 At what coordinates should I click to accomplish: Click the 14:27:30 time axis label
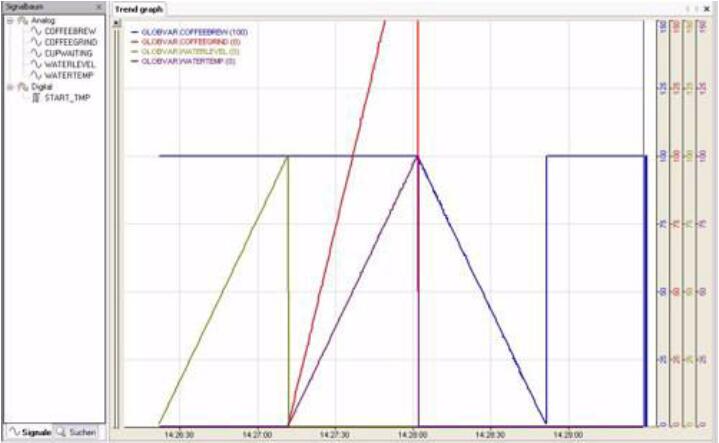click(335, 435)
